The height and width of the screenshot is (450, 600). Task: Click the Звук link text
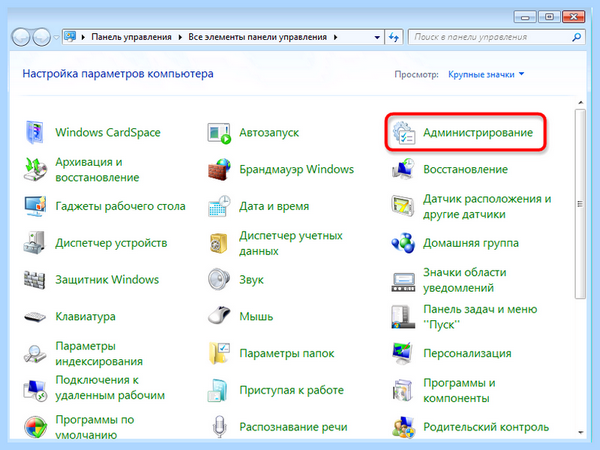pyautogui.click(x=251, y=280)
